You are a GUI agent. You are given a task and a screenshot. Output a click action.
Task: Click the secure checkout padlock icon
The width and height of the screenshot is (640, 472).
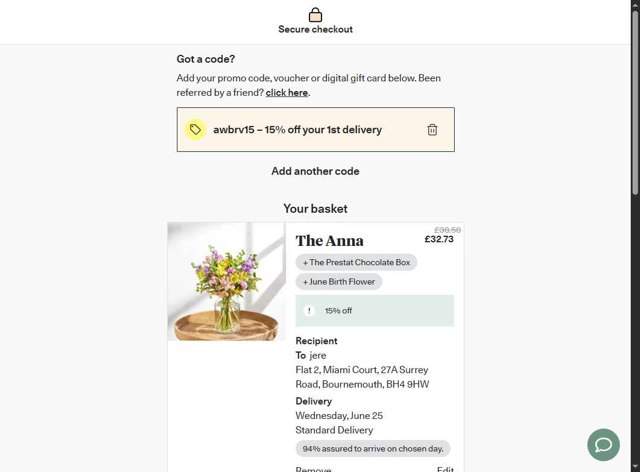tap(315, 14)
